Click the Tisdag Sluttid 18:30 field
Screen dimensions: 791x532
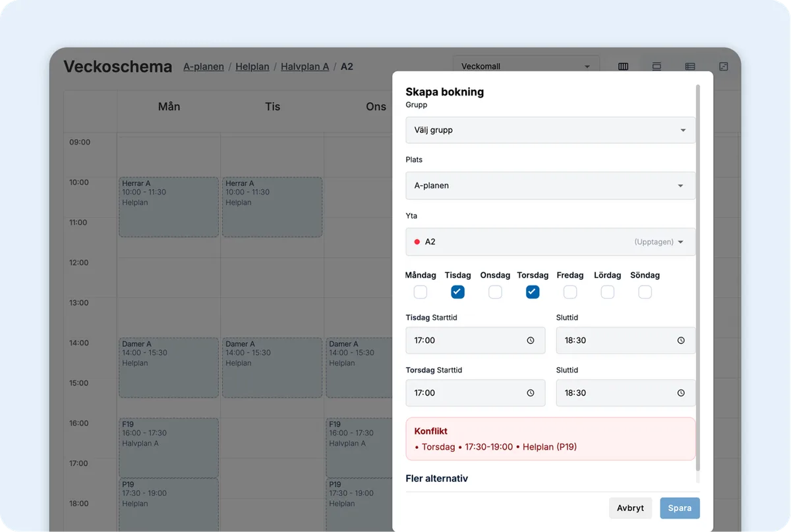point(626,341)
